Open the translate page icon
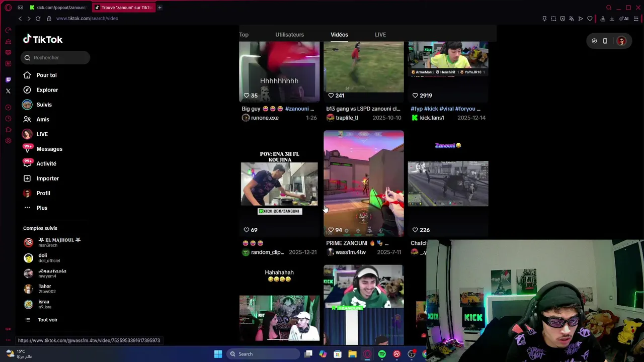Viewport: 644px width, 362px height. coord(572,19)
